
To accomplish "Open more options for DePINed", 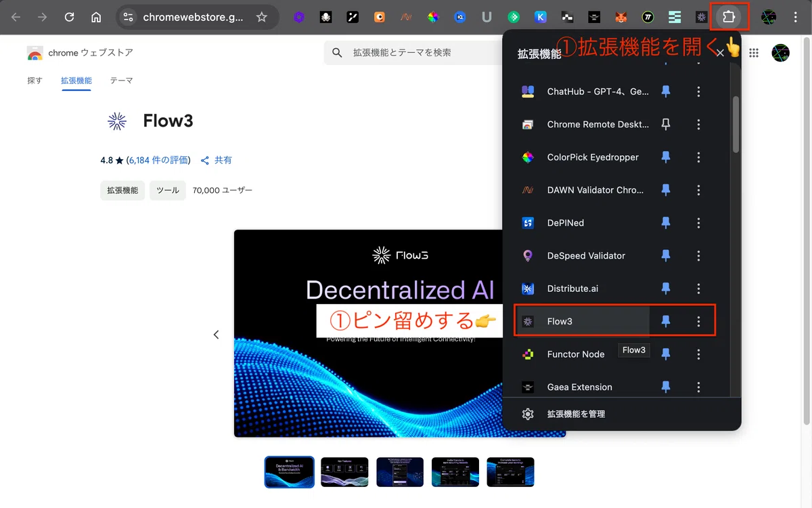I will [699, 223].
